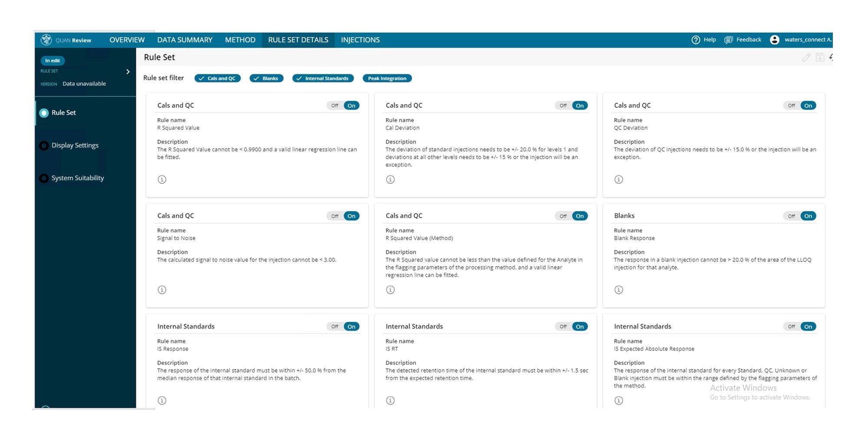Toggle the Signal to Noise rule switch
Image resolution: width=868 pixels, height=440 pixels.
tap(343, 216)
